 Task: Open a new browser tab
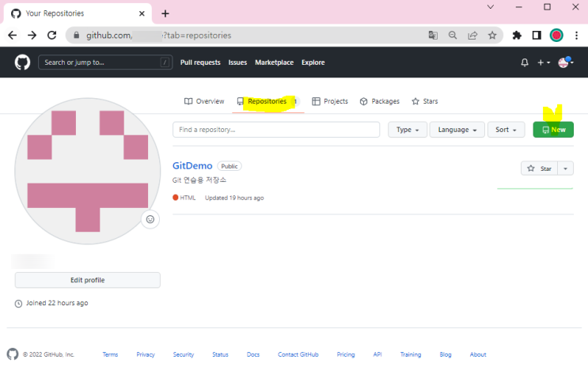pyautogui.click(x=165, y=13)
